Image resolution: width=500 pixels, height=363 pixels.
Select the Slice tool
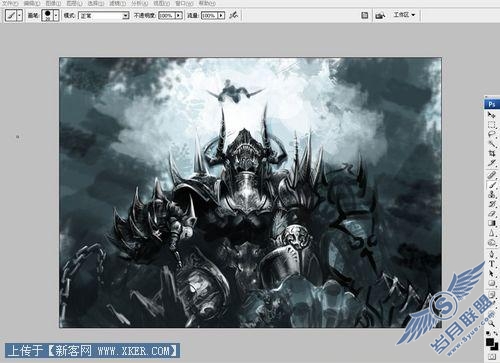coord(491,163)
